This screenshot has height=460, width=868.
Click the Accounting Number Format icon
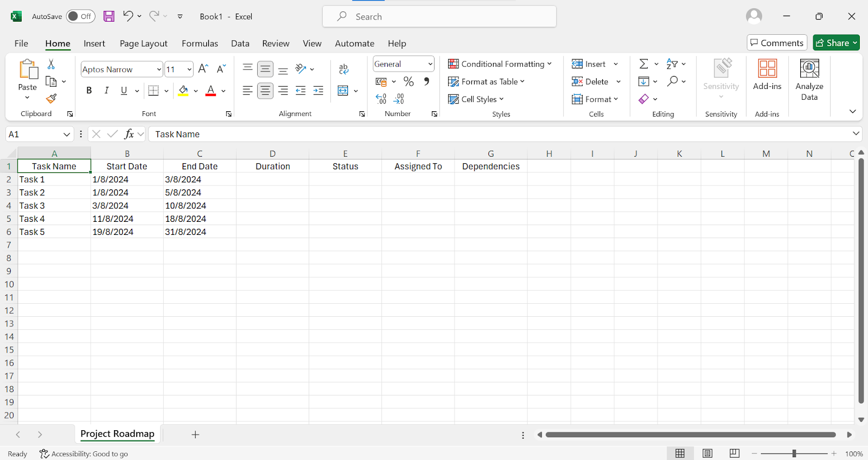[381, 81]
